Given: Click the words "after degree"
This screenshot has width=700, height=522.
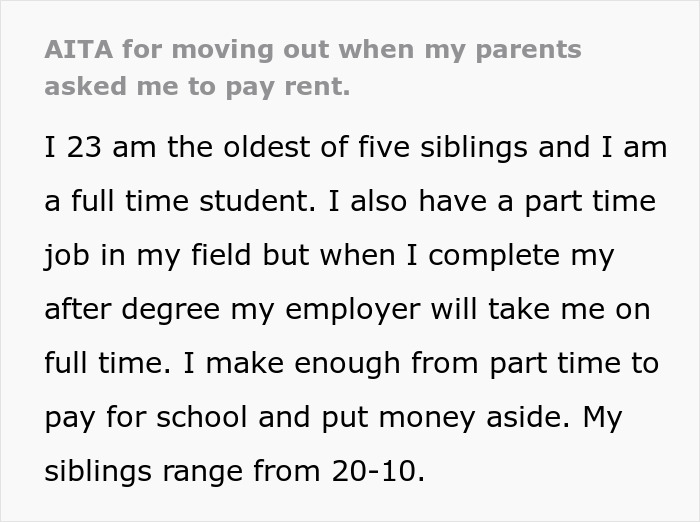Looking at the screenshot, I should (132, 311).
